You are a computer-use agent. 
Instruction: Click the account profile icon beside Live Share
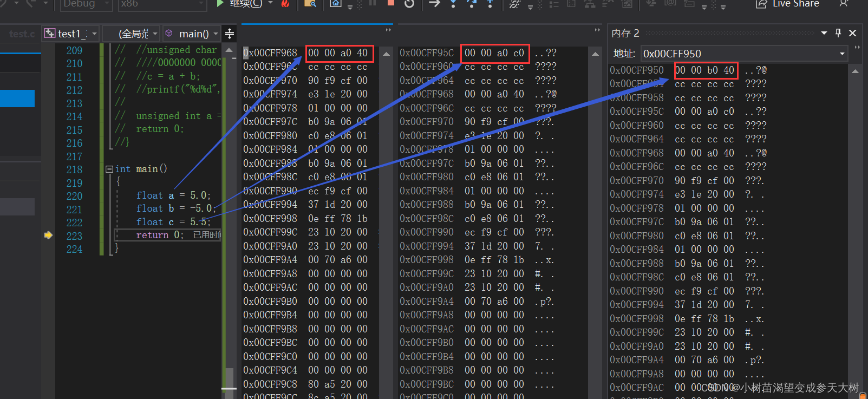coord(843,3)
